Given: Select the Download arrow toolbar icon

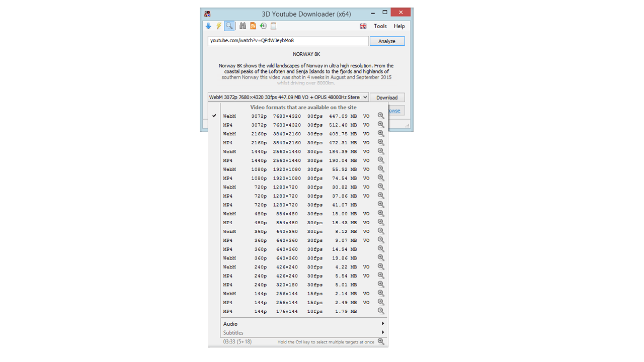Looking at the screenshot, I should coord(208,26).
